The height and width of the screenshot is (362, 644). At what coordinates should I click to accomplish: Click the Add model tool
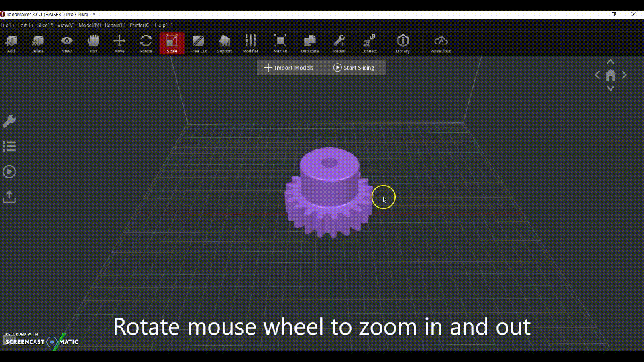click(x=11, y=44)
